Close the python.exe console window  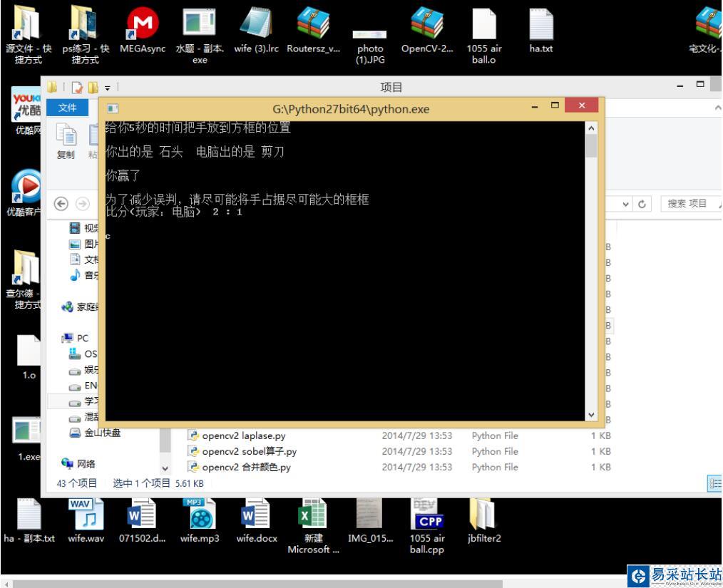pos(581,105)
